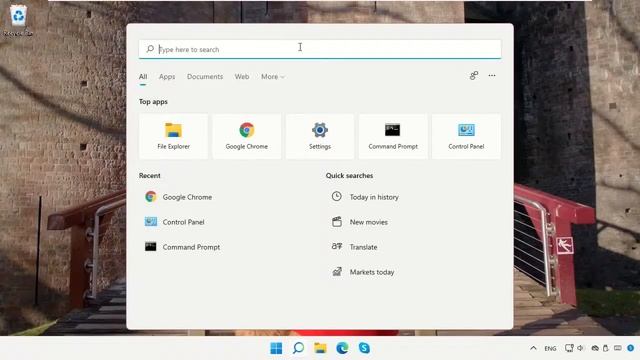Screen dimensions: 640x360
Task: Launch Google Chrome from Top apps tiles
Action: pyautogui.click(x=247, y=136)
